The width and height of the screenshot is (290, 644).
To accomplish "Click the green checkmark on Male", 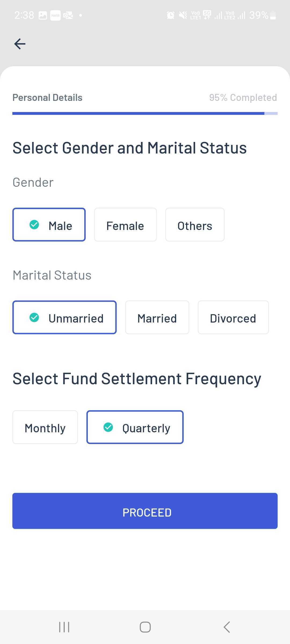I will coord(34,225).
